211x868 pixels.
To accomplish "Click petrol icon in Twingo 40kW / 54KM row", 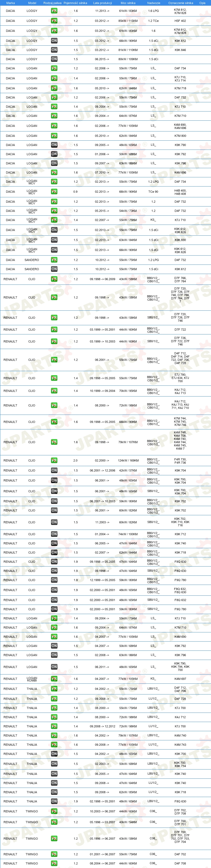I will point(54,822).
